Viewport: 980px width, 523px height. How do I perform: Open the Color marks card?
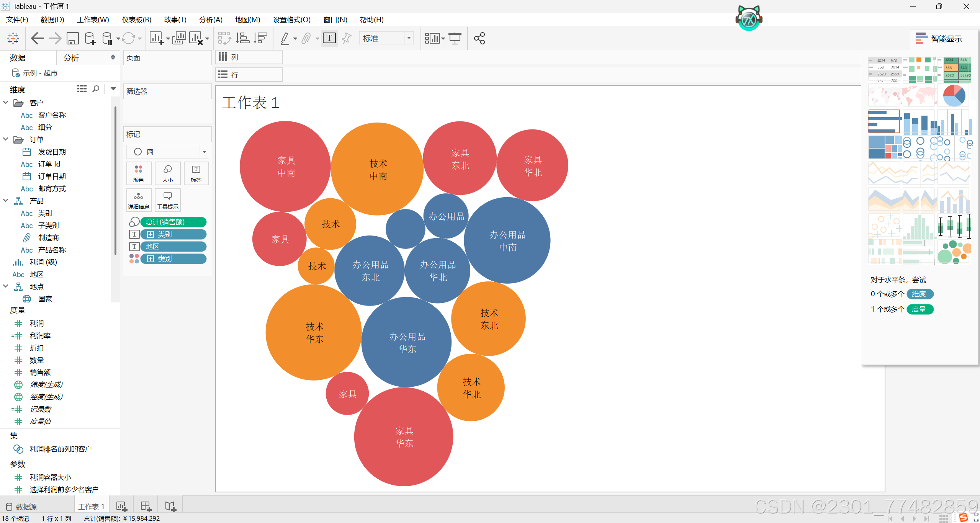click(x=139, y=173)
